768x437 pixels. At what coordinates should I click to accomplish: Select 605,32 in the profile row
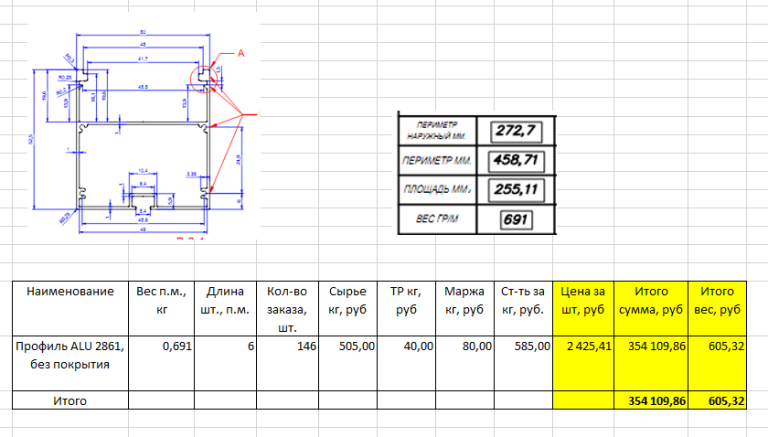click(718, 364)
